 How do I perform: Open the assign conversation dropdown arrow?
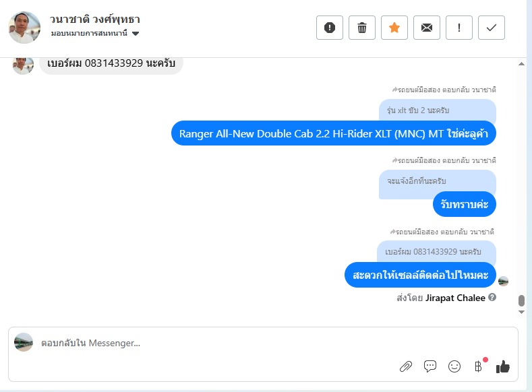pos(136,34)
